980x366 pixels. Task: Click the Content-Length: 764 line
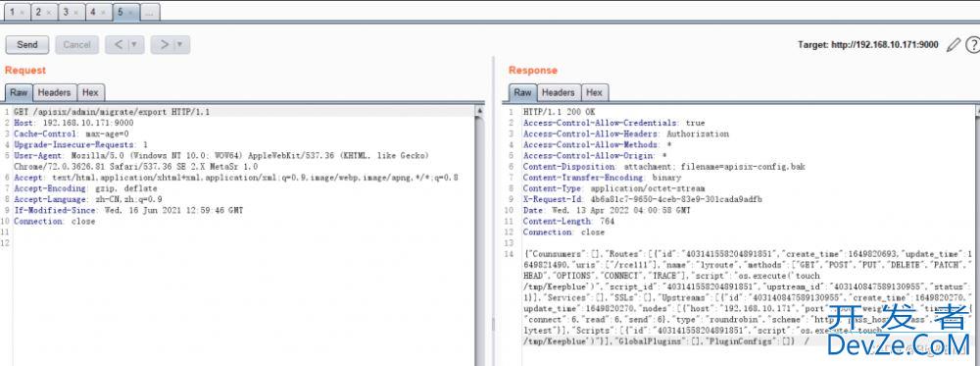click(568, 222)
